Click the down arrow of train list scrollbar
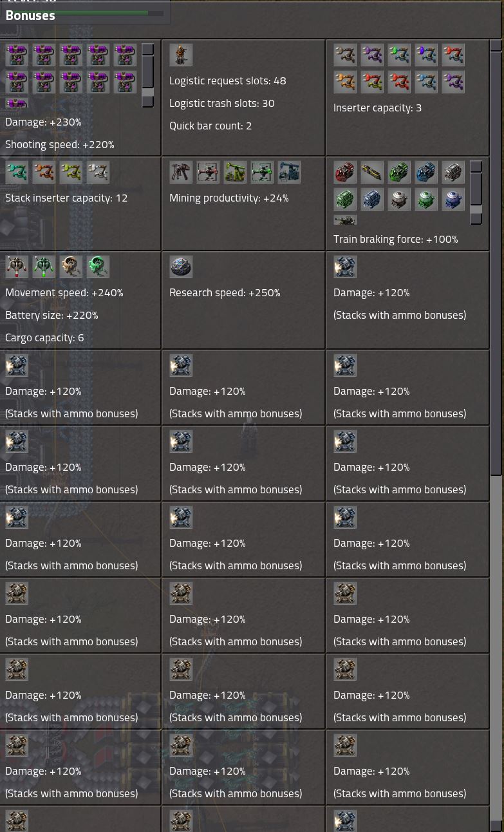The image size is (504, 832). [476, 219]
